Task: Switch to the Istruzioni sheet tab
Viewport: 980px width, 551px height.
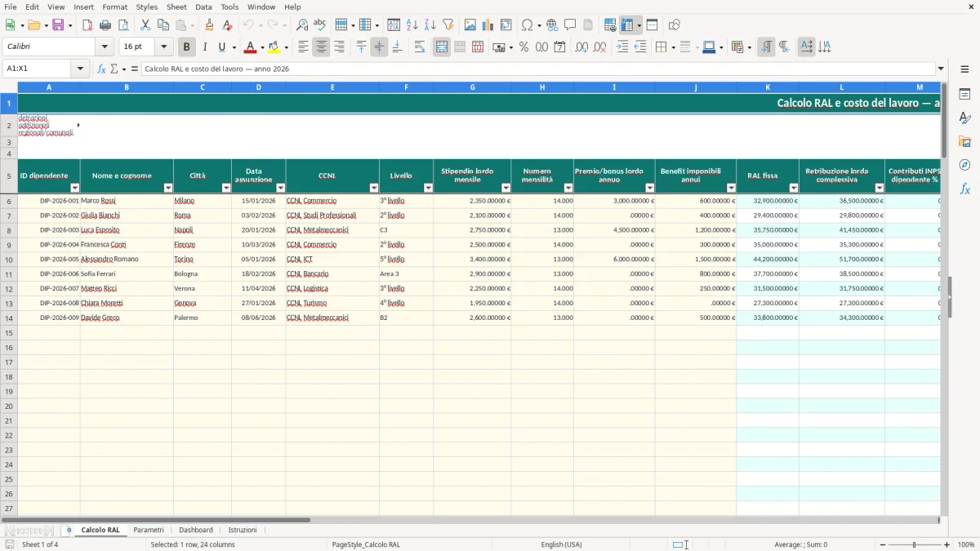Action: pyautogui.click(x=243, y=530)
